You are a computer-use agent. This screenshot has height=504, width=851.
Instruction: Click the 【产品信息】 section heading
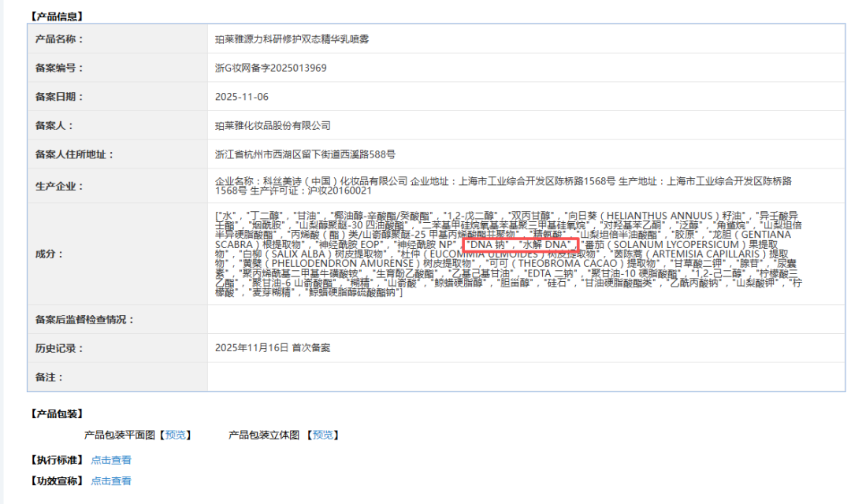(56, 17)
